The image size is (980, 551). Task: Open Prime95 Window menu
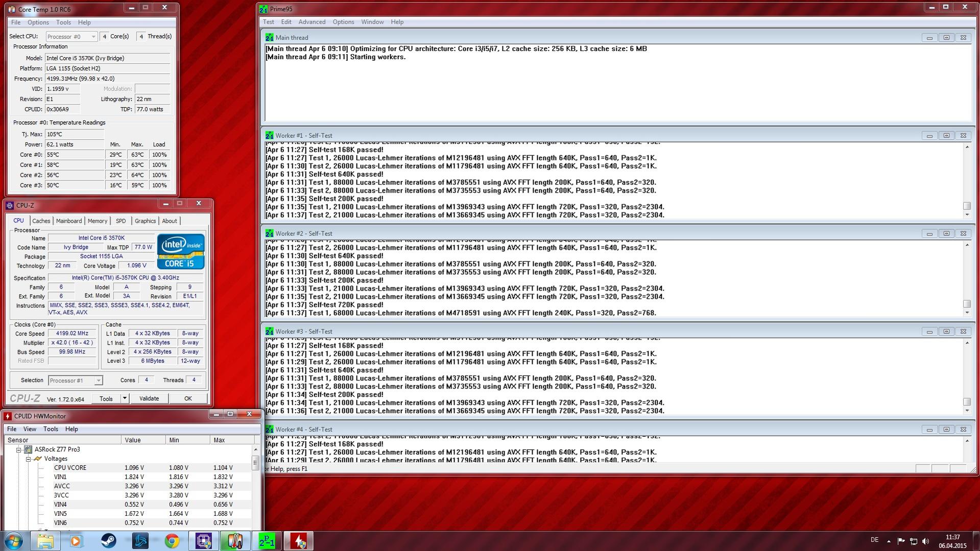tap(372, 22)
